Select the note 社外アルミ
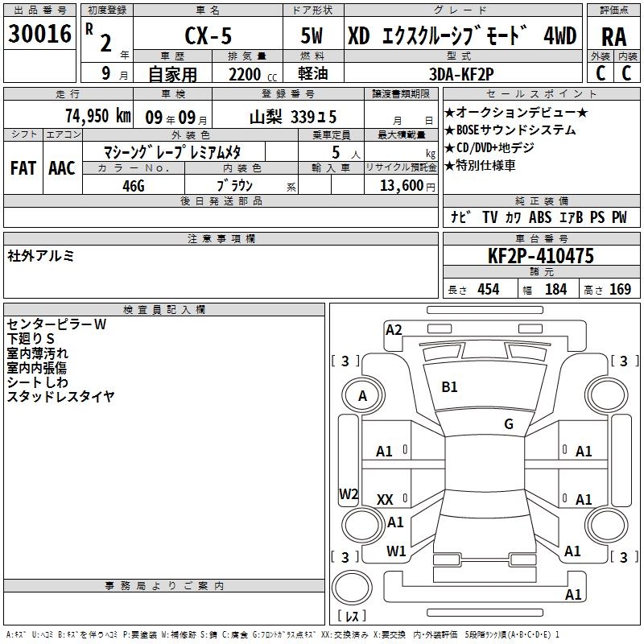This screenshot has height=644, width=644. (40, 256)
